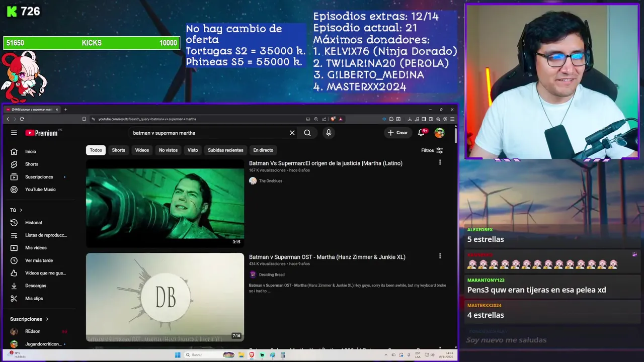This screenshot has width=644, height=362.
Task: Open the Filtros search filters
Action: (x=432, y=150)
